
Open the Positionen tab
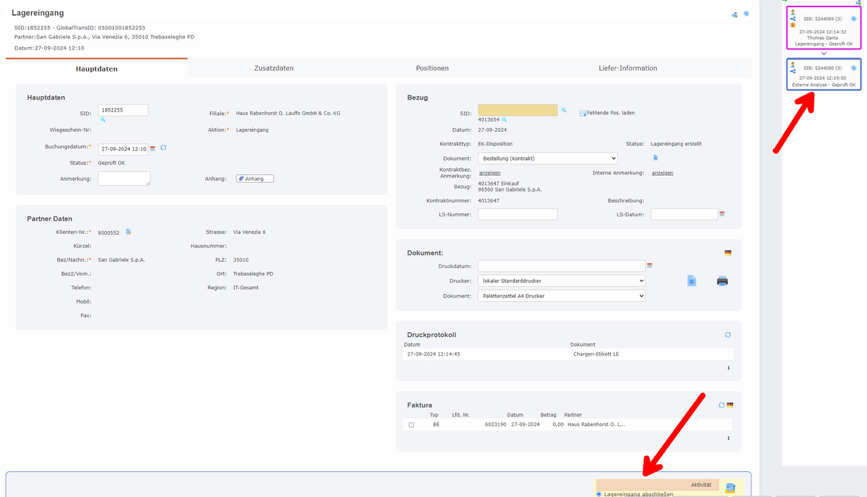[432, 68]
